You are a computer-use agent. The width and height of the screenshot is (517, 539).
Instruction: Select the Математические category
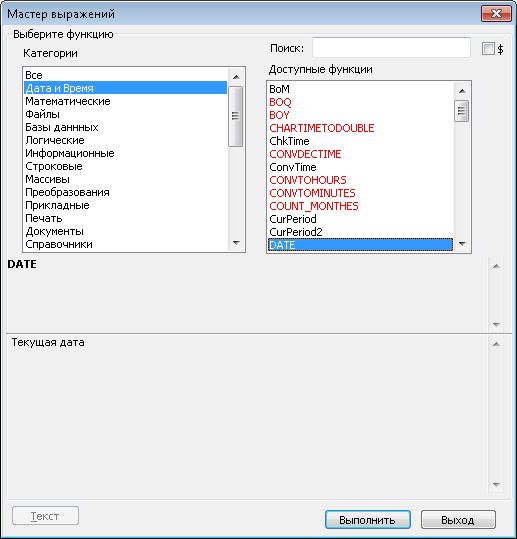[x=125, y=101]
